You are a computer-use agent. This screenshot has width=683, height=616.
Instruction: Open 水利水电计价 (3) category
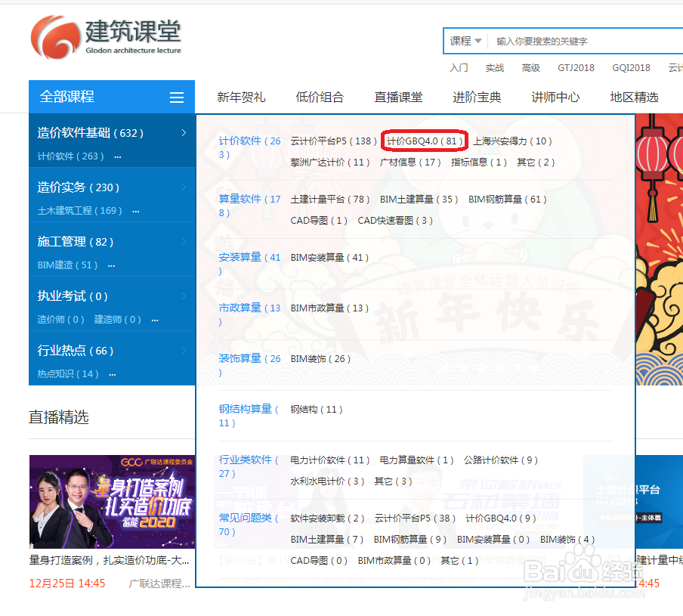(x=328, y=481)
